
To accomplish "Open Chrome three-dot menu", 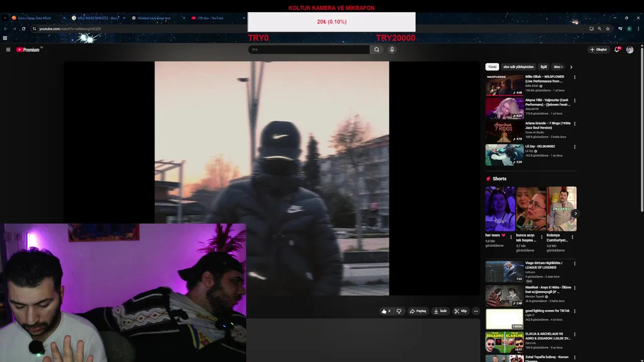I will click(x=638, y=29).
